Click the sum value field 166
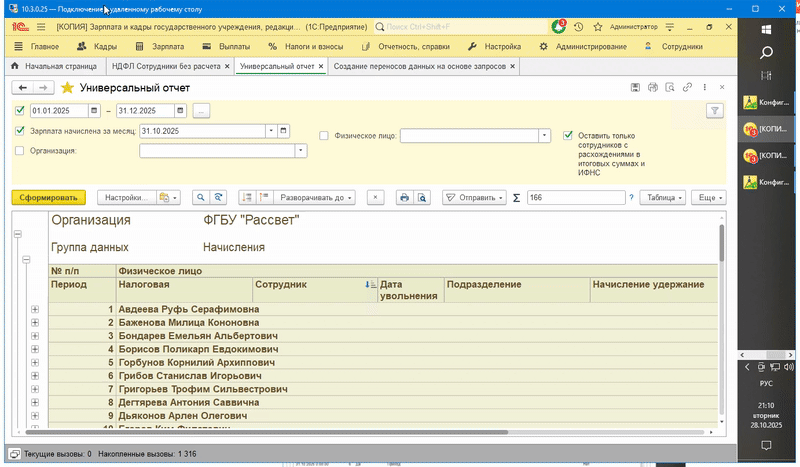Screen dimensions: 800x467 click(x=577, y=198)
